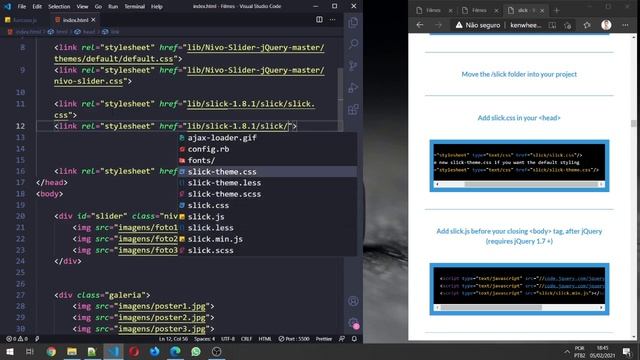
Task: Select slick.css suggestion
Action: click(x=267, y=205)
